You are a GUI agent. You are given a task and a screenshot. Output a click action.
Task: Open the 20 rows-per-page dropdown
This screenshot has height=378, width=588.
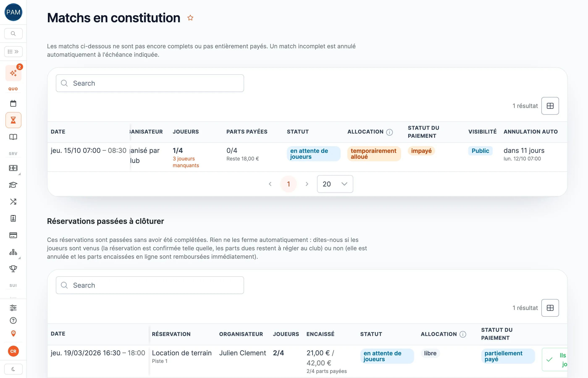click(335, 184)
